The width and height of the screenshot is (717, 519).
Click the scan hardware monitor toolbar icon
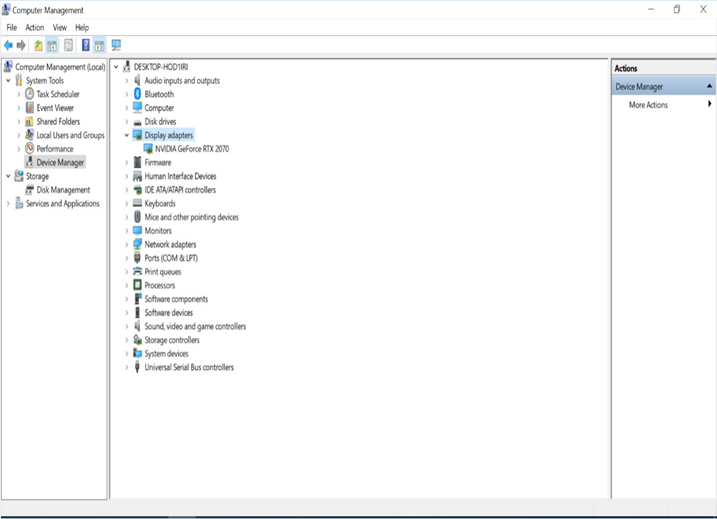click(116, 45)
